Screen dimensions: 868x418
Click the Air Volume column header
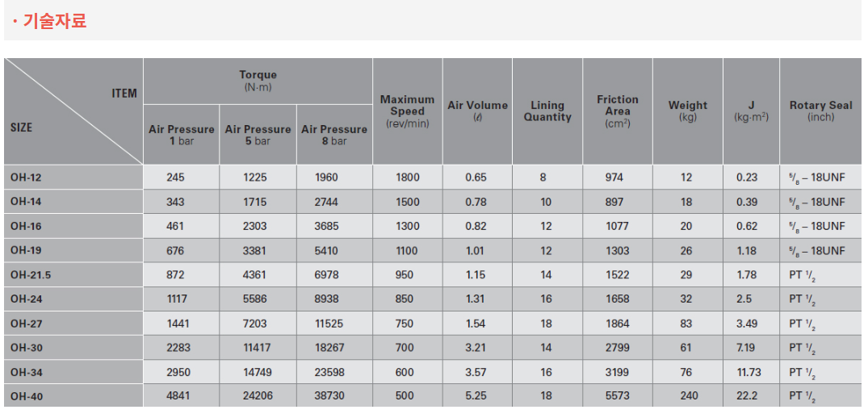click(x=477, y=111)
